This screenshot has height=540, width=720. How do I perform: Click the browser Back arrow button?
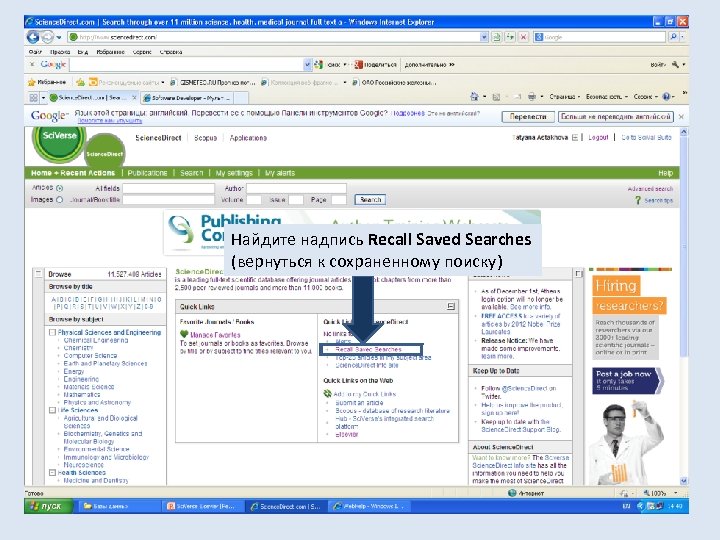click(x=33, y=37)
